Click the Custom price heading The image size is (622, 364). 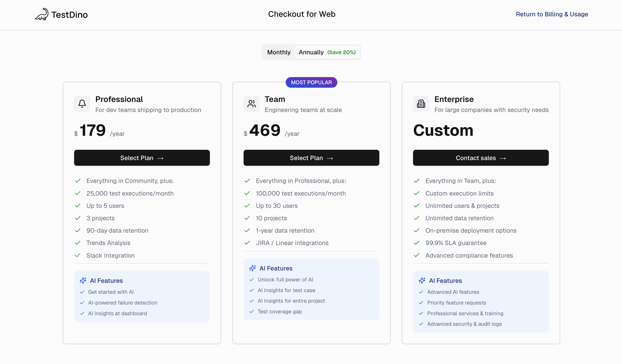coord(443,130)
